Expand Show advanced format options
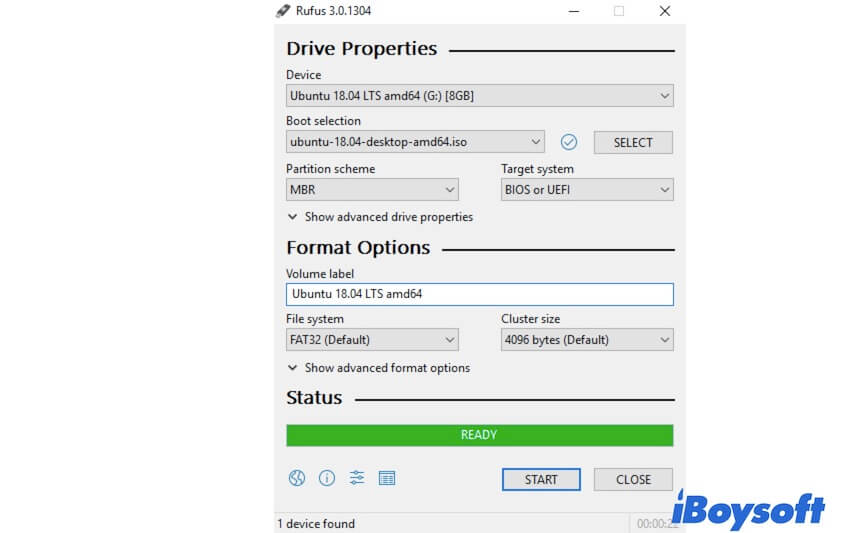Screen dimensions: 861x533 click(379, 368)
